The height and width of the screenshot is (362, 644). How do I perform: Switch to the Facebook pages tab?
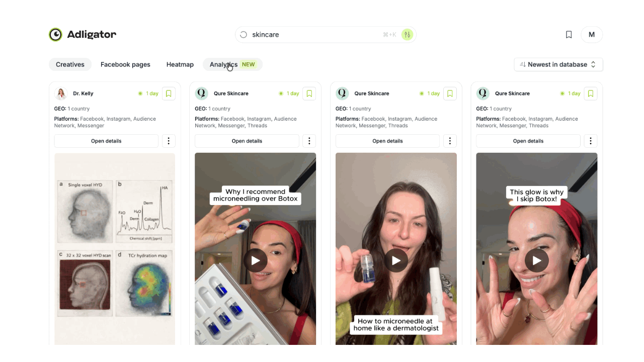tap(125, 64)
